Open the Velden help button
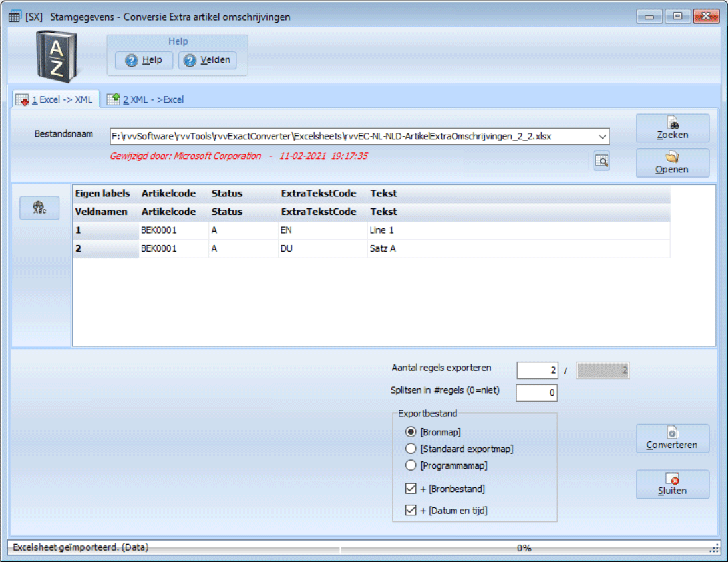Viewport: 728px width, 562px height. [207, 60]
